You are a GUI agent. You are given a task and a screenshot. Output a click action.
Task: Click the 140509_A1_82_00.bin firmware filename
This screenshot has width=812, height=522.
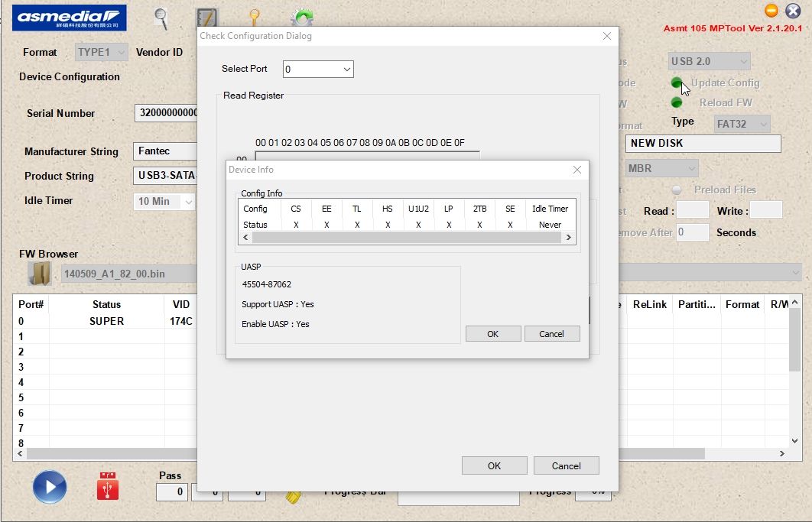(115, 274)
